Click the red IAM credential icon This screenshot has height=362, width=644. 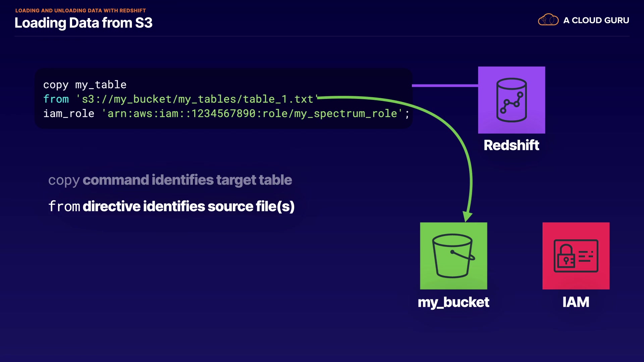pyautogui.click(x=576, y=256)
